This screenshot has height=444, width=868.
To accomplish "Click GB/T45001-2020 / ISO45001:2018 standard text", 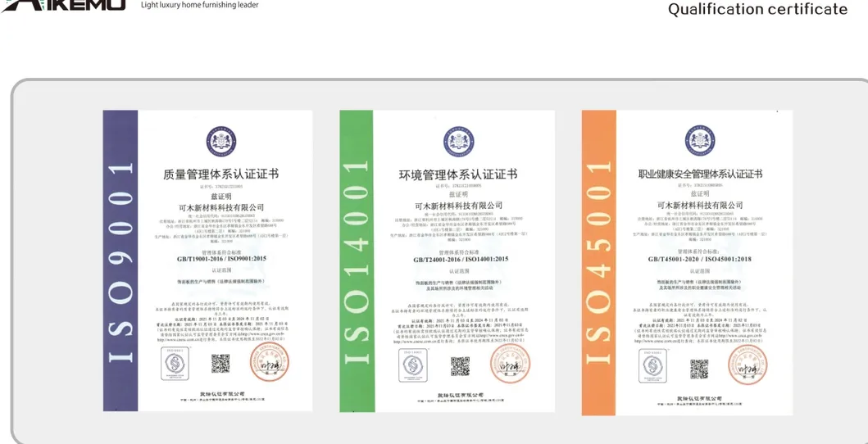I will coord(699,259).
